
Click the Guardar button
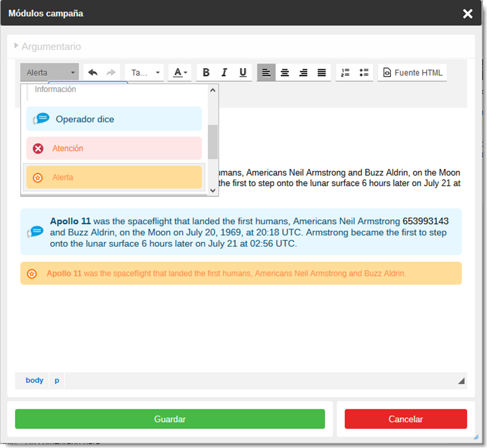coord(170,419)
